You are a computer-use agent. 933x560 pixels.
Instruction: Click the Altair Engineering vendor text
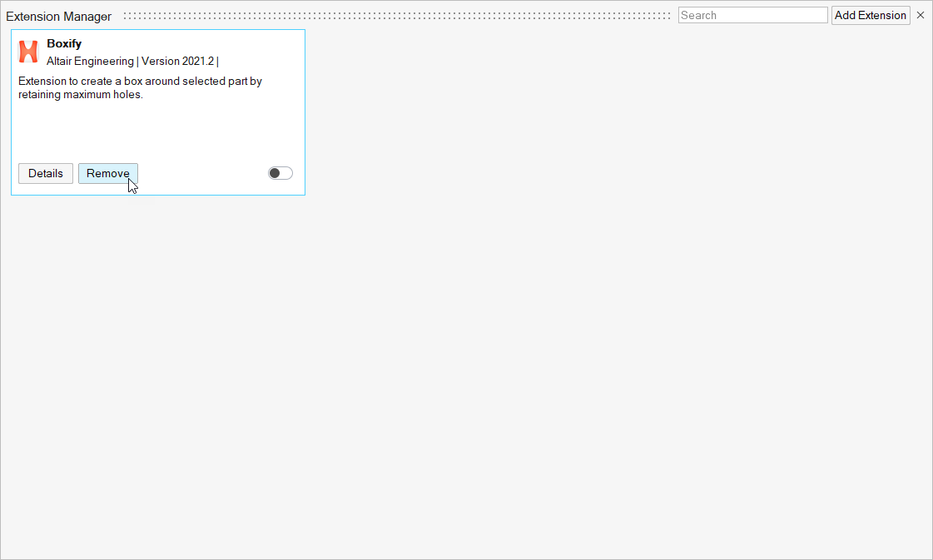tap(90, 61)
